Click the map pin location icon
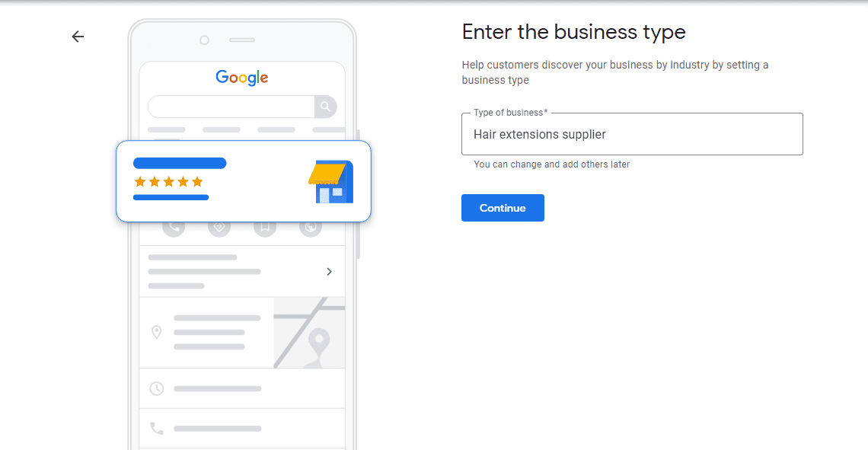The image size is (868, 450). [x=157, y=332]
